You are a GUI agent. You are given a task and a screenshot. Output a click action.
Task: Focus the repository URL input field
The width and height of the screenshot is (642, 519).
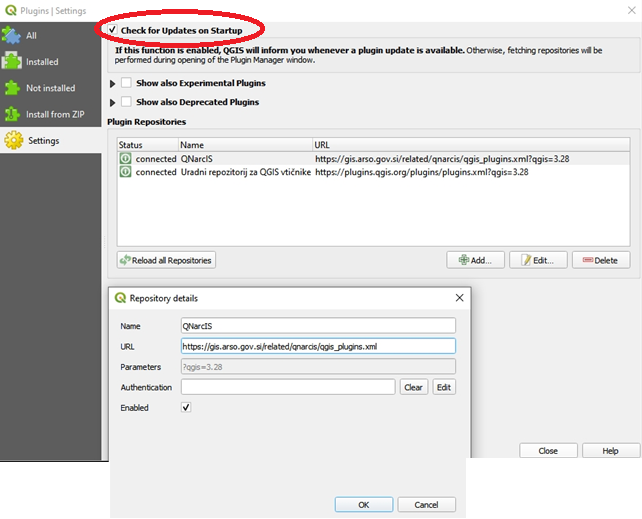318,346
